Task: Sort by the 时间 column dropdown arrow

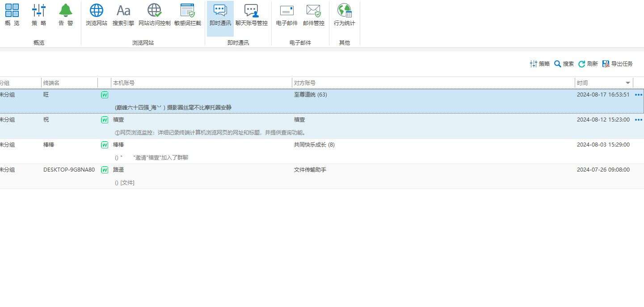Action: (628, 83)
